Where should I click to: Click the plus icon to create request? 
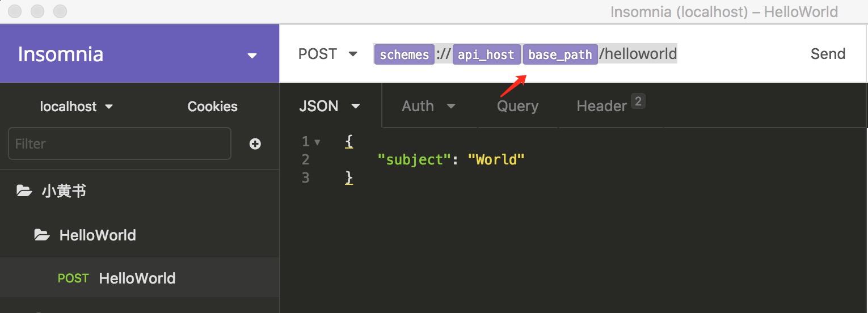[x=255, y=144]
